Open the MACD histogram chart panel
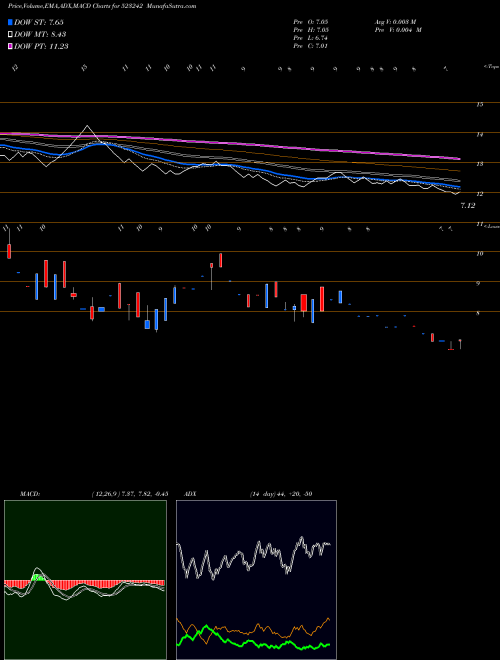Image resolution: width=500 pixels, height=660 pixels. (x=85, y=580)
